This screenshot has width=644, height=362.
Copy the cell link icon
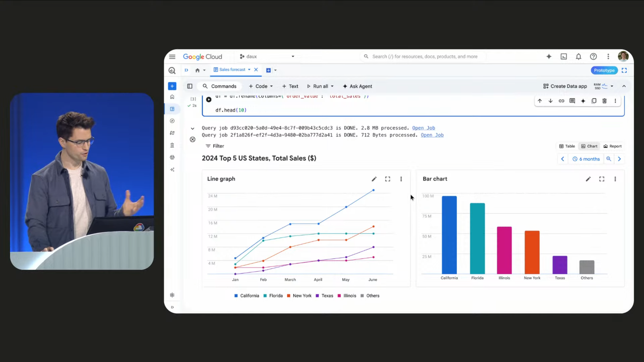click(561, 101)
